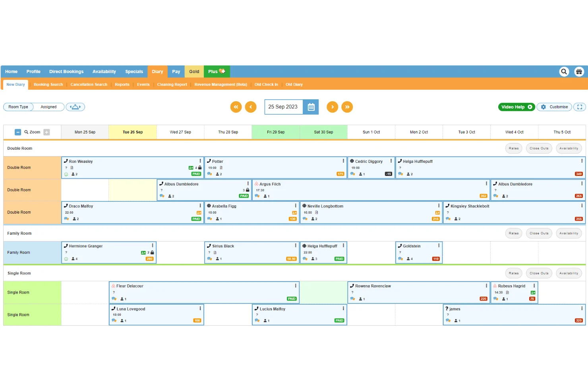Zoom in with the plus button
588x392 pixels.
47,132
